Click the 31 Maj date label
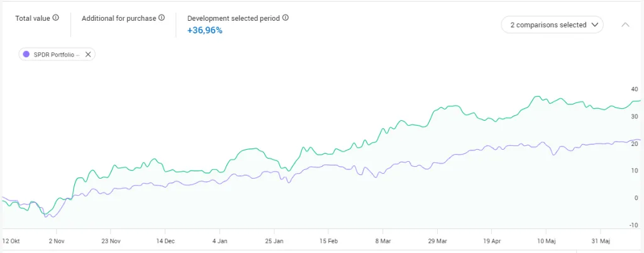This screenshot has height=253, width=644. pos(601,240)
